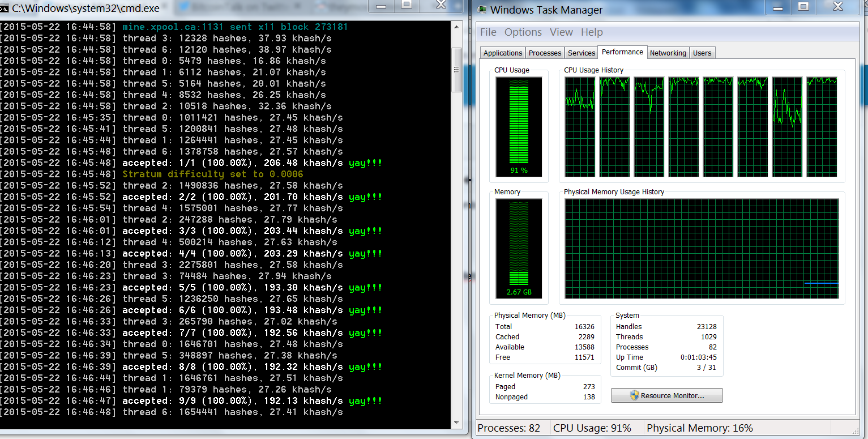This screenshot has height=439, width=868.
Task: Click the Cached memory value 2289
Action: pos(587,336)
